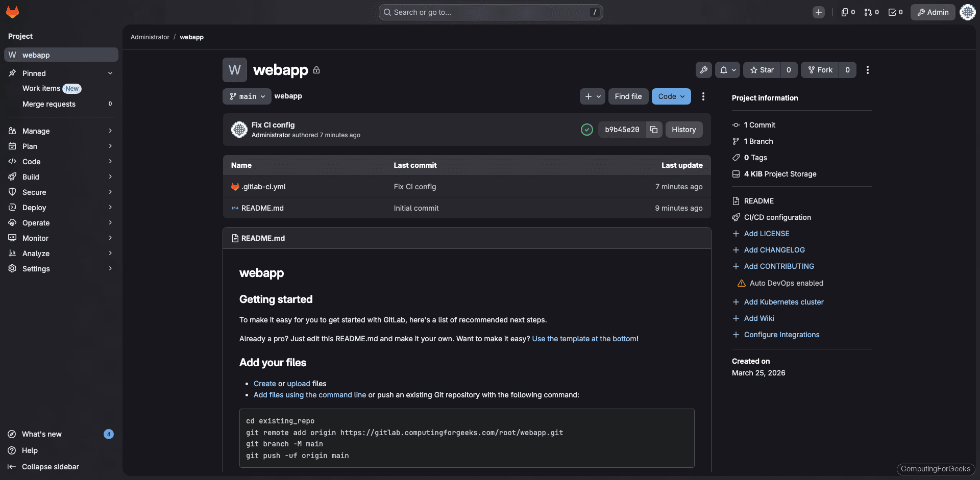
Task: Check the passed pipeline status icon
Action: [586, 129]
